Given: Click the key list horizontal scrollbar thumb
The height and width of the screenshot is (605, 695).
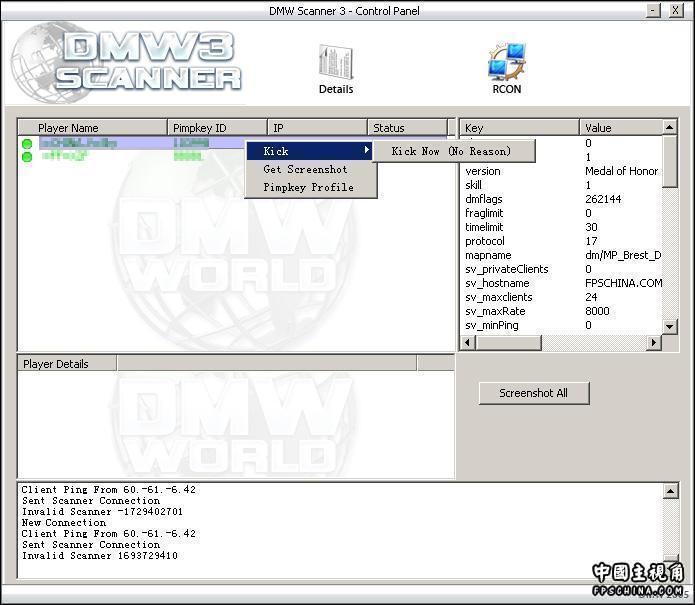Looking at the screenshot, I should (508, 343).
